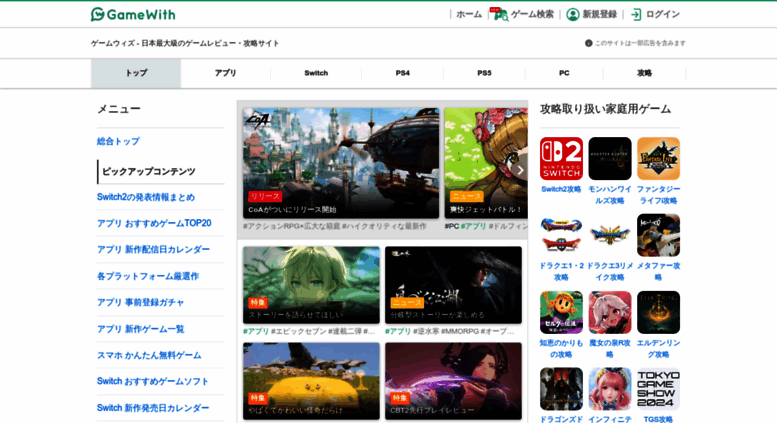This screenshot has height=423, width=777.
Task: Open アプリ 事前登録ガチャ link
Action: 140,303
